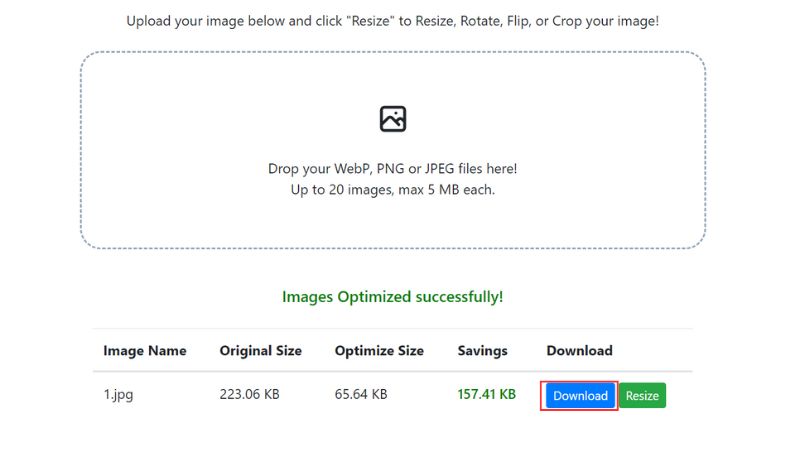The height and width of the screenshot is (450, 800).
Task: Click the "Drop your WebP, PNG or JPEG files here!" text
Action: point(393,169)
